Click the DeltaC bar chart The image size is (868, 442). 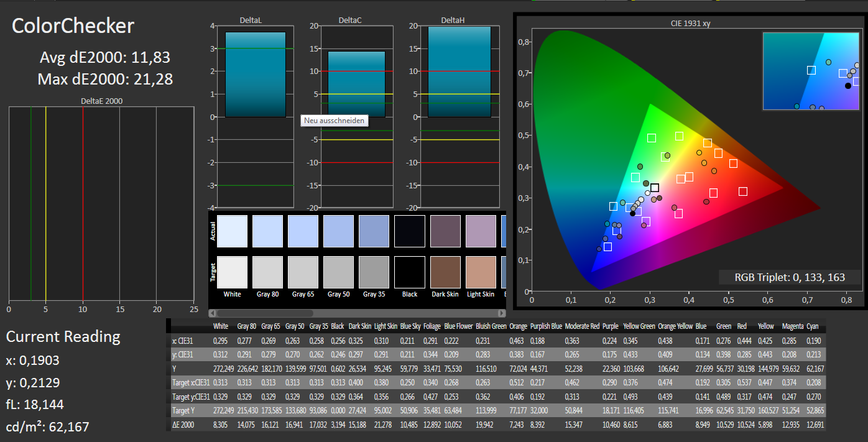tap(356, 116)
